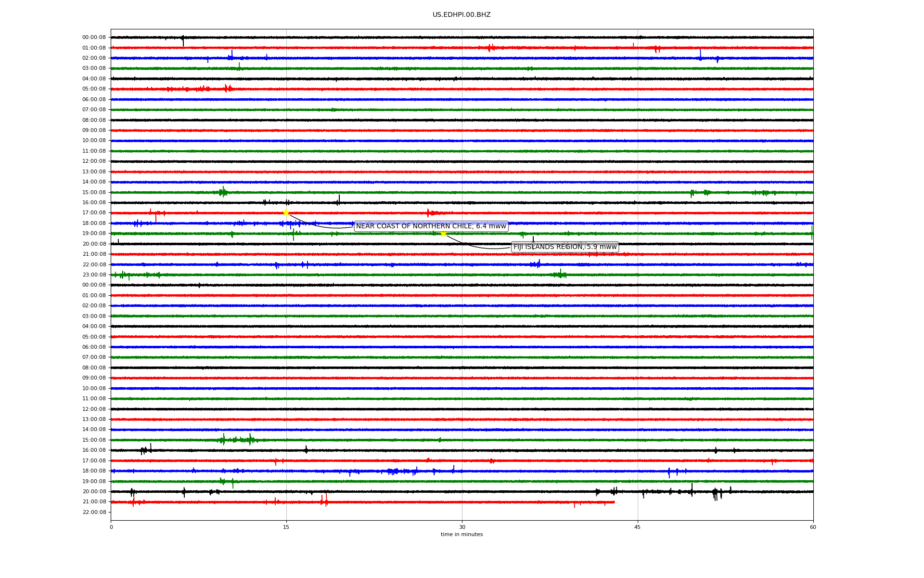The image size is (924, 578).
Task: Click the topmost 01:00:08 row time label
Action: coord(94,48)
